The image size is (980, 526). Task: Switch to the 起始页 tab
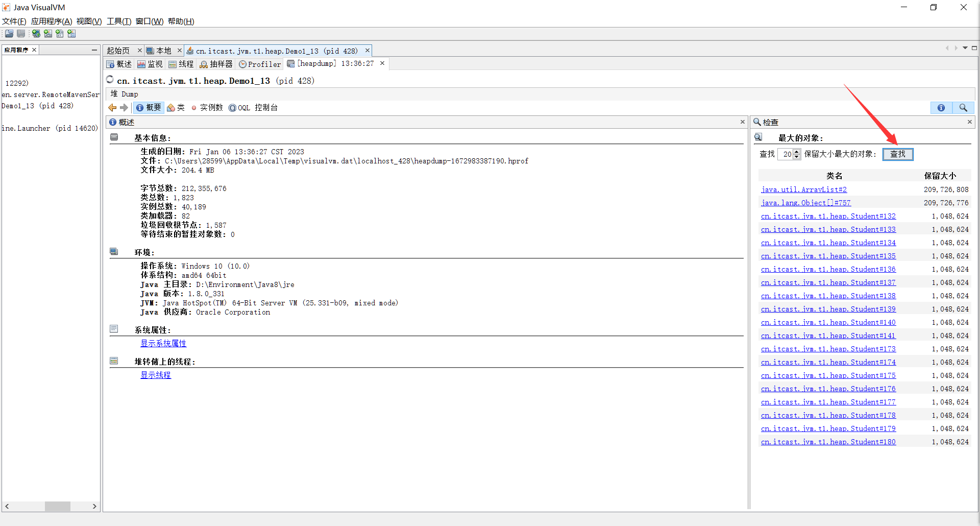point(118,51)
